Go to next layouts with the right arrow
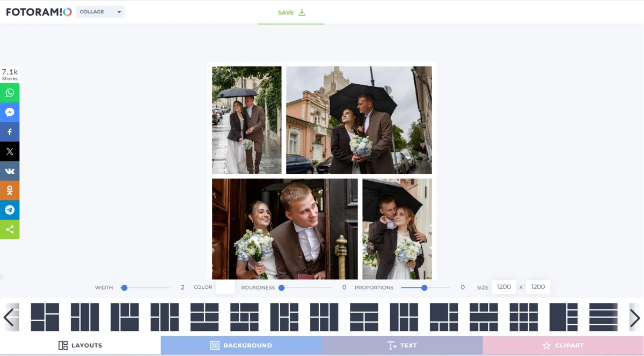644x356 pixels. coord(635,317)
